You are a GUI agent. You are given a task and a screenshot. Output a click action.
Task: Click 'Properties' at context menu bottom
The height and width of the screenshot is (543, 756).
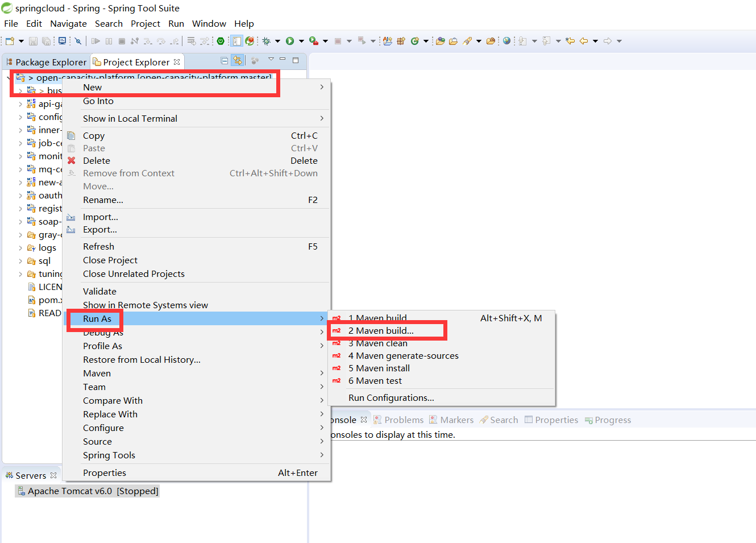pyautogui.click(x=105, y=473)
